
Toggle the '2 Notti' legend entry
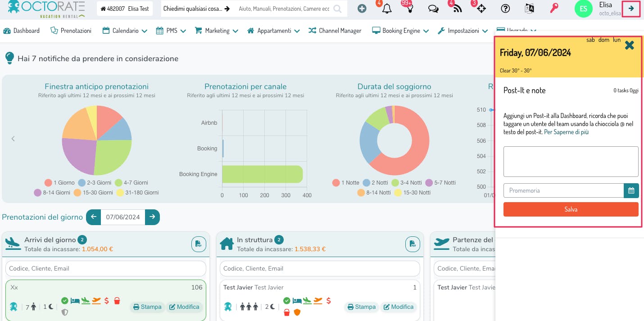pyautogui.click(x=375, y=183)
